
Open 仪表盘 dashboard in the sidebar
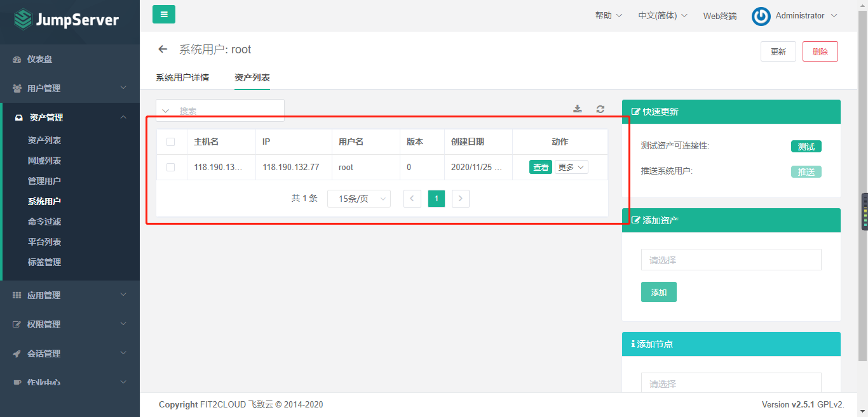pyautogui.click(x=39, y=60)
